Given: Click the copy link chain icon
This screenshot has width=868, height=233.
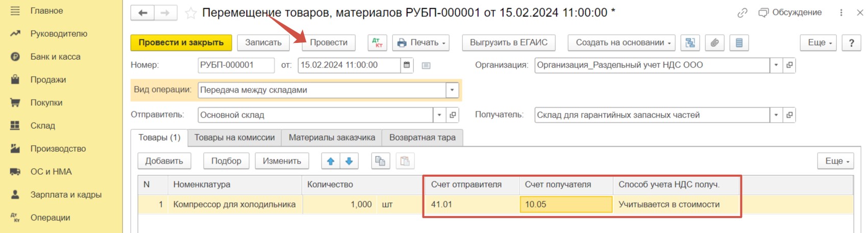Looking at the screenshot, I should click(x=742, y=13).
